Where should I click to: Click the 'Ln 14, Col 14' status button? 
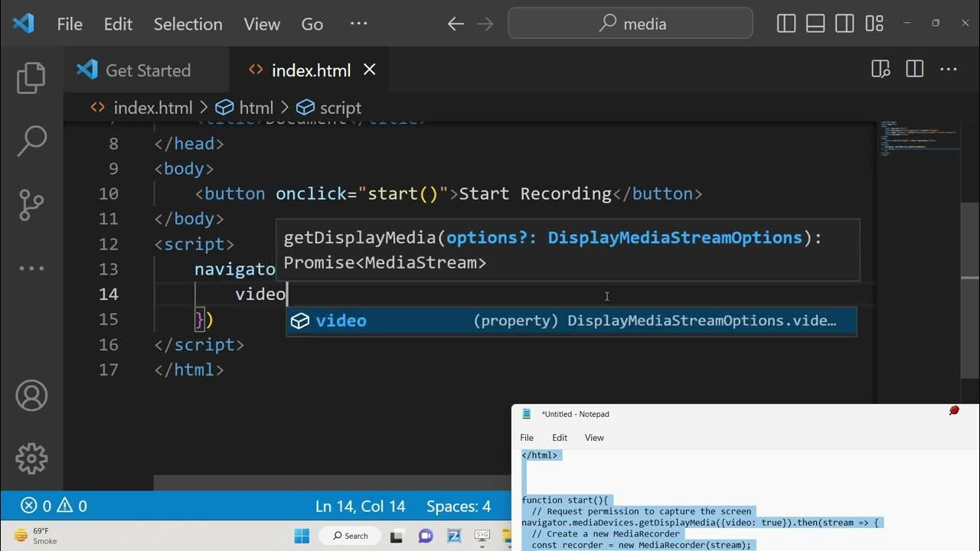361,506
